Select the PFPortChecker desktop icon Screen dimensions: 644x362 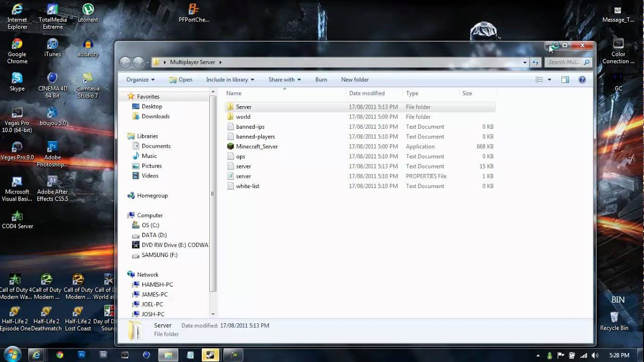pyautogui.click(x=194, y=14)
